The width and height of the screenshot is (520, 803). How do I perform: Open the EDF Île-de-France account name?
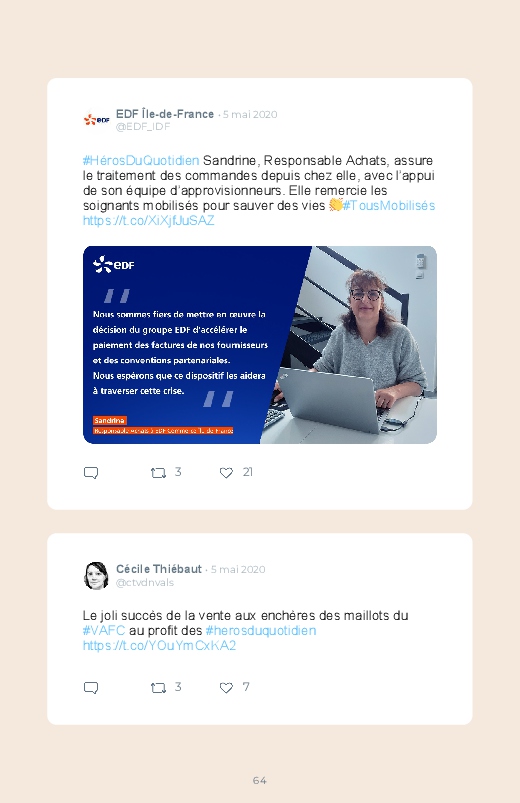(x=165, y=114)
